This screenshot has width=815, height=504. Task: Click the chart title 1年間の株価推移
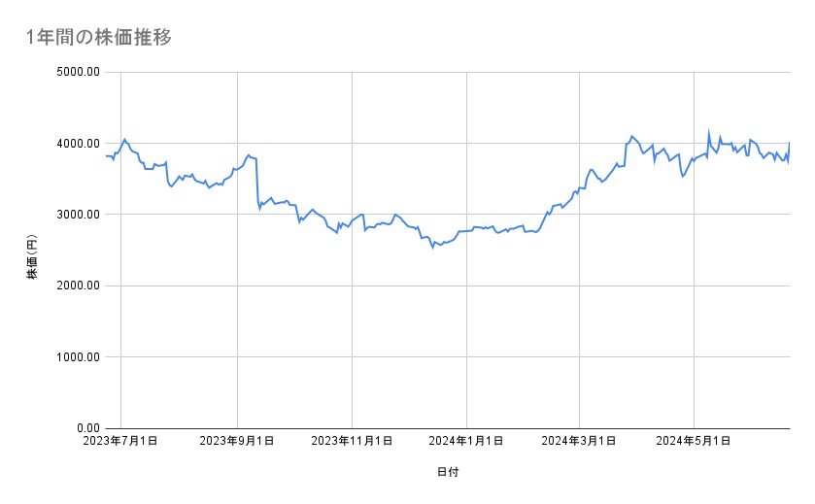[101, 38]
